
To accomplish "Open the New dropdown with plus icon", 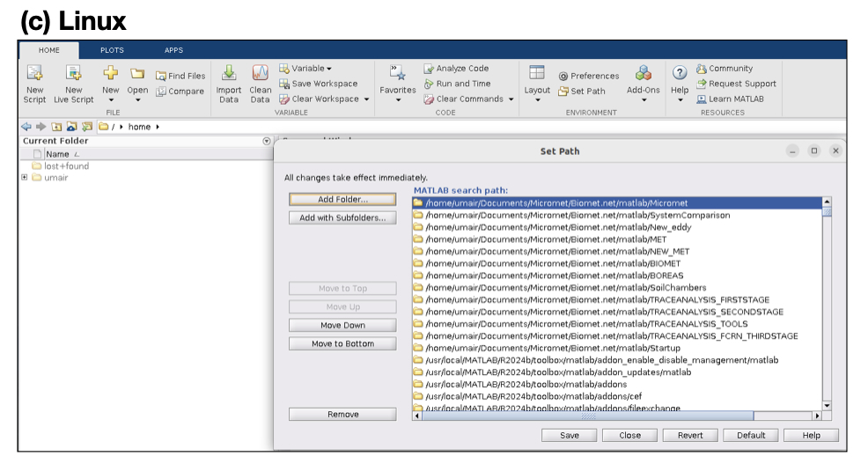I will [x=110, y=84].
